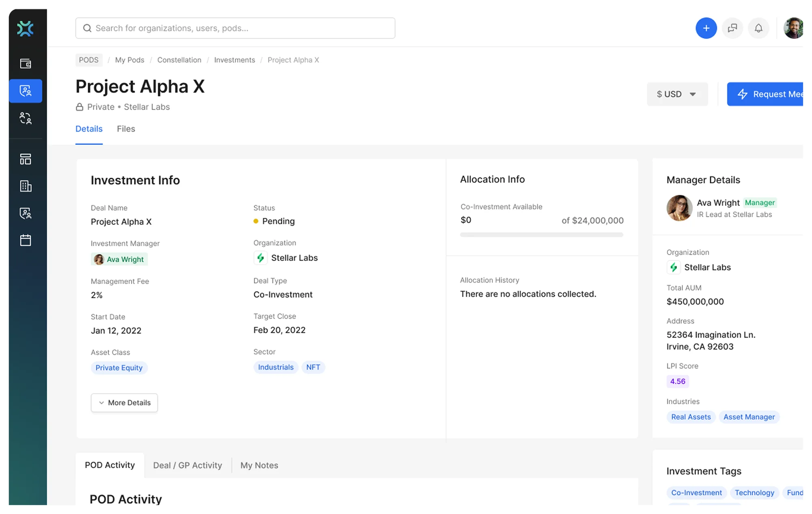This screenshot has height=514, width=812.
Task: Click Stellar Labs organization name in Investment Info
Action: [x=294, y=258]
